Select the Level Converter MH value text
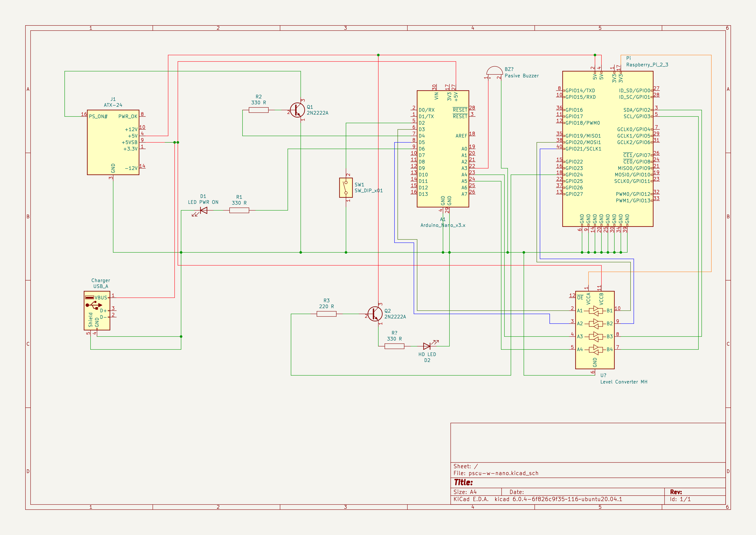The image size is (756, 535). click(624, 382)
